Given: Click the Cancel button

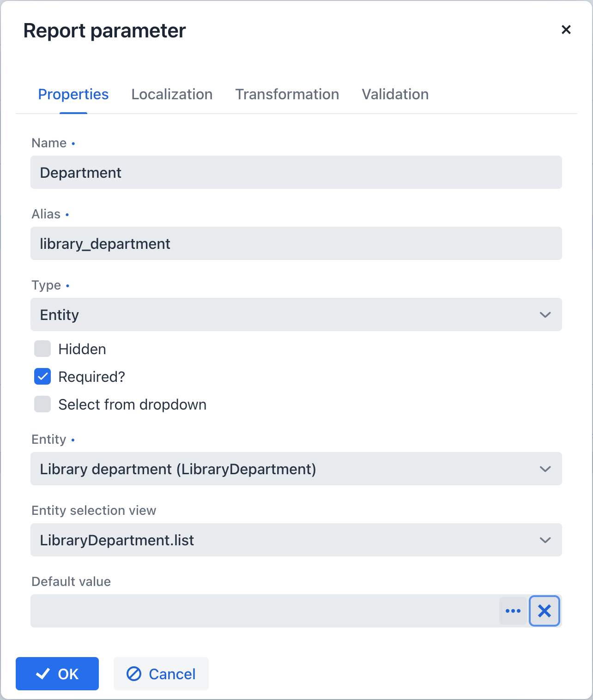Looking at the screenshot, I should tap(161, 674).
